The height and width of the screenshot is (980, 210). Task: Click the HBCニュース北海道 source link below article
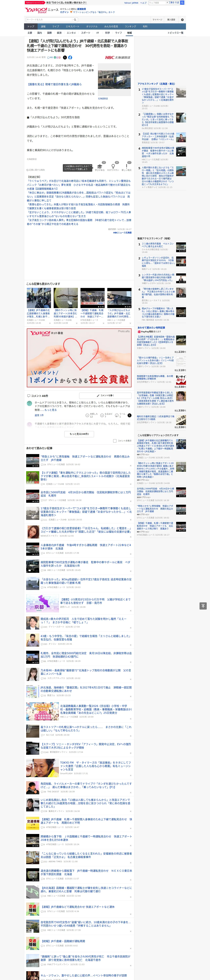point(122,232)
